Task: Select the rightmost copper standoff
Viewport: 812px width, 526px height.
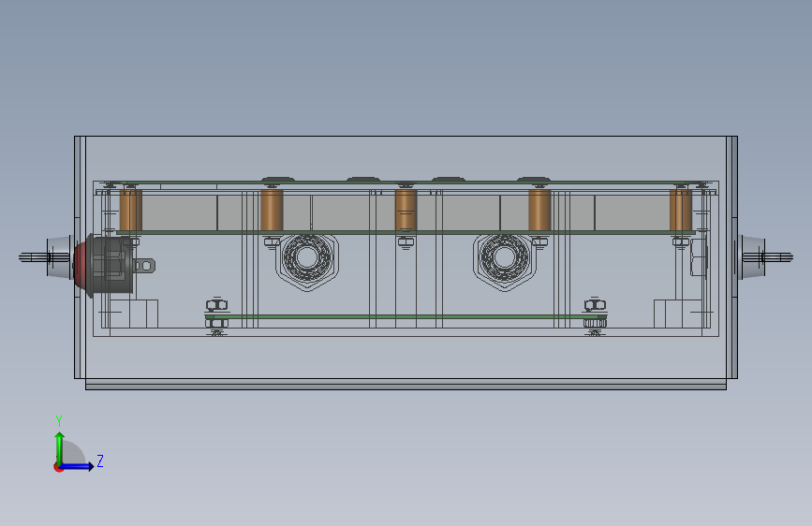Action: [x=681, y=211]
